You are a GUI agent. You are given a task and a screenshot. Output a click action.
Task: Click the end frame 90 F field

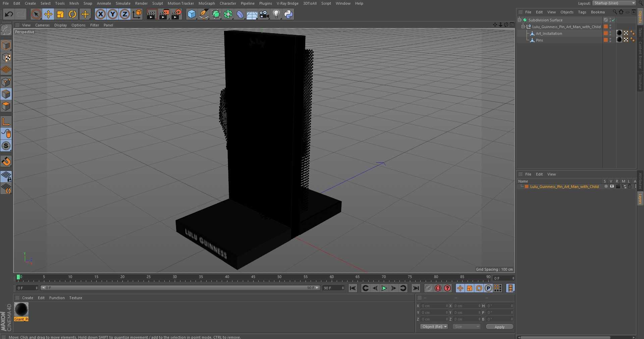pyautogui.click(x=333, y=288)
